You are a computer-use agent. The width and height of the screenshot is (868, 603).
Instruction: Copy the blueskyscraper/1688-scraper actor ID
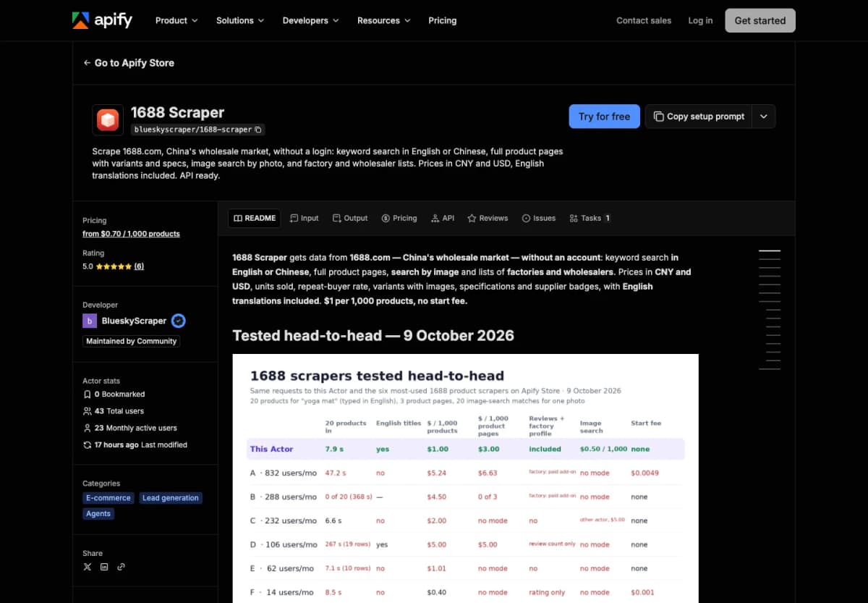pyautogui.click(x=259, y=130)
